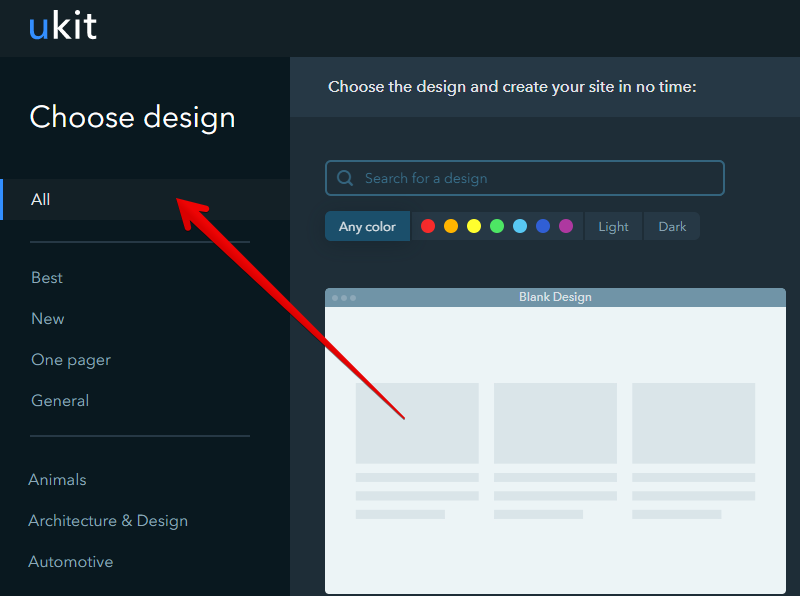Choose the Automotive category
The height and width of the screenshot is (596, 800).
coord(71,562)
